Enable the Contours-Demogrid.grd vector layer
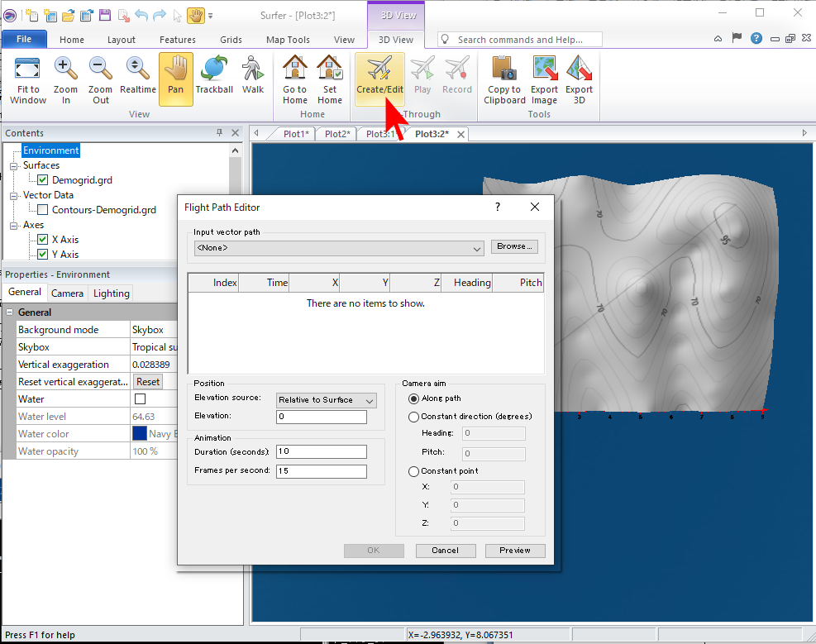The height and width of the screenshot is (644, 816). (43, 210)
